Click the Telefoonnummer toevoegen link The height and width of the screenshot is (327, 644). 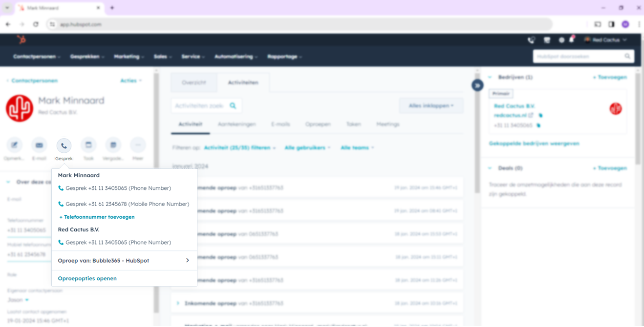tap(97, 217)
